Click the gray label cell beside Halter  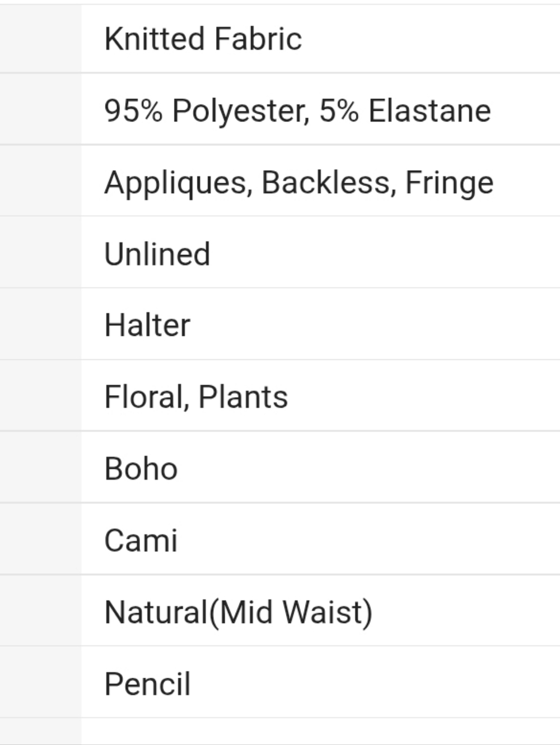coord(40,324)
